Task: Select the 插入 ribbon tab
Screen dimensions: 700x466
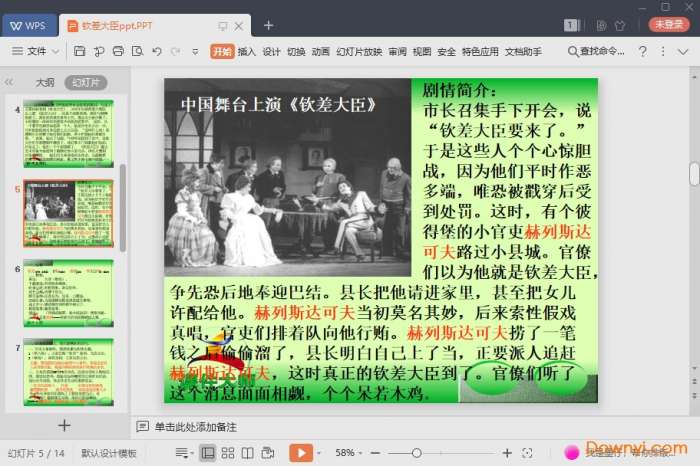Action: pos(246,52)
